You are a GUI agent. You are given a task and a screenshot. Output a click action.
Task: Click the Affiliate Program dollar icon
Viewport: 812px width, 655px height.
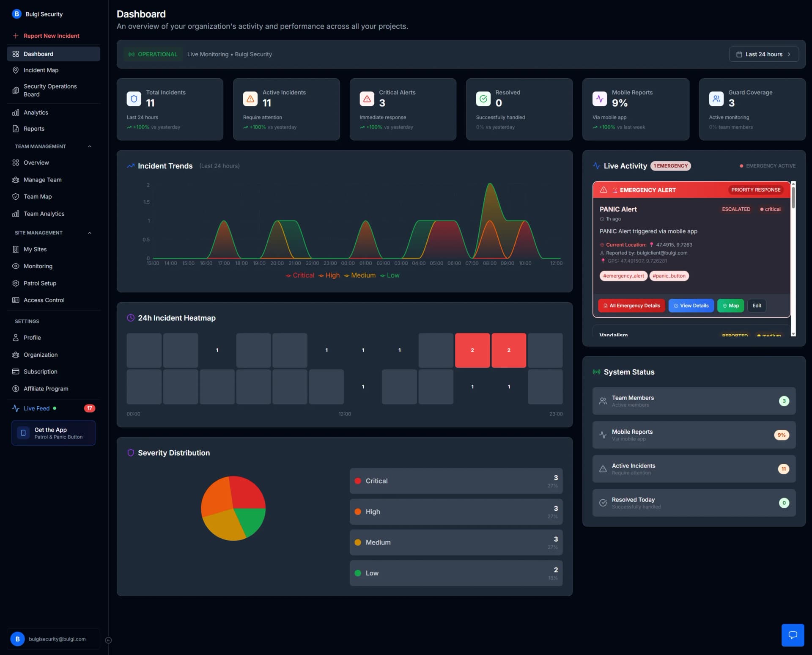coord(16,388)
